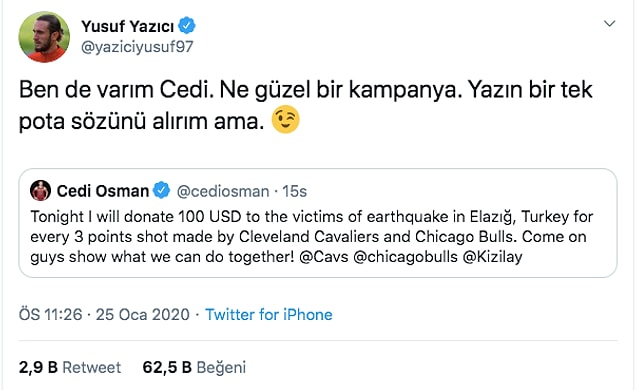Click the ÖS 11:26 · 25 Oca 2020 timestamp
The image size is (635, 390).
(104, 315)
